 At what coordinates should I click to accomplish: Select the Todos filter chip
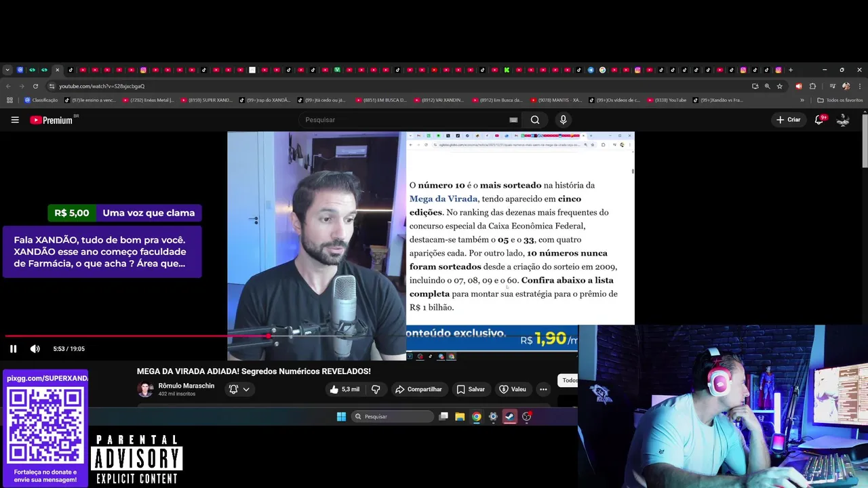[x=568, y=380]
